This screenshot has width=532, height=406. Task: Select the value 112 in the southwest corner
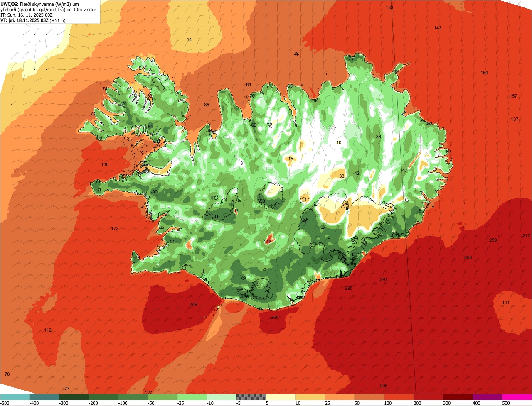pos(48,330)
